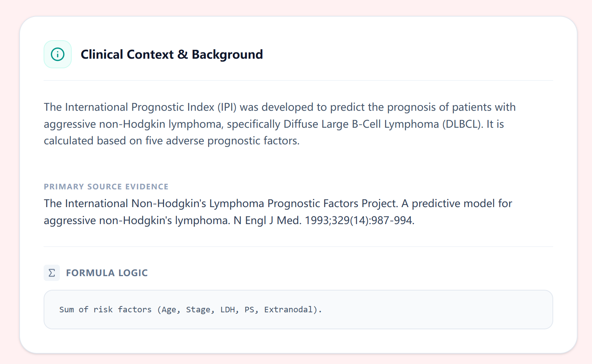The image size is (592, 364).
Task: Click 'Stage' in the formula text
Action: 198,310
